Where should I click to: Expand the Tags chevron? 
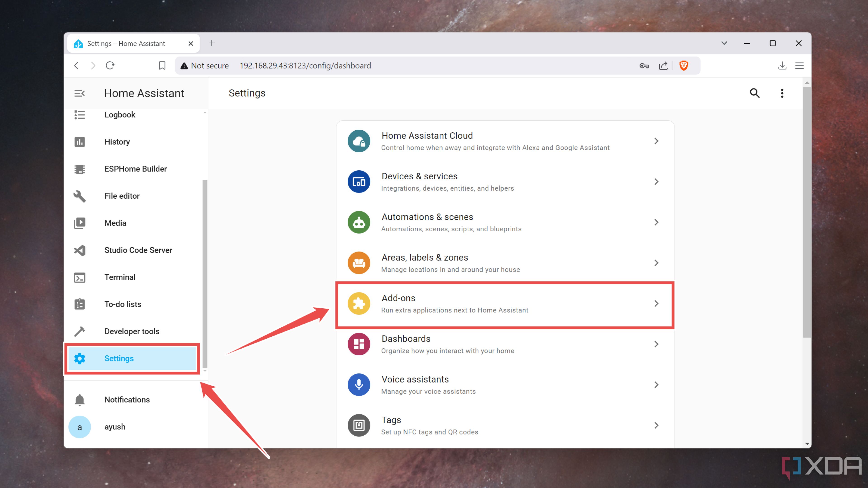(656, 425)
